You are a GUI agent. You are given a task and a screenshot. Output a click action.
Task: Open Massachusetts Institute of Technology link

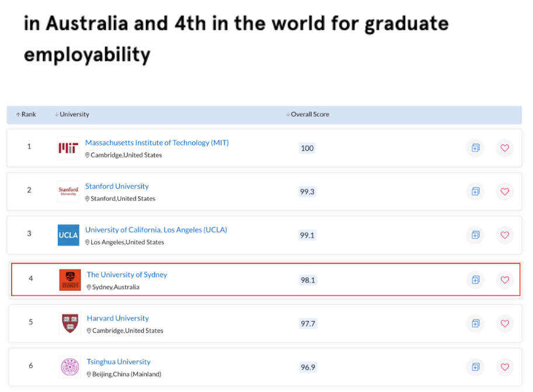click(x=157, y=143)
